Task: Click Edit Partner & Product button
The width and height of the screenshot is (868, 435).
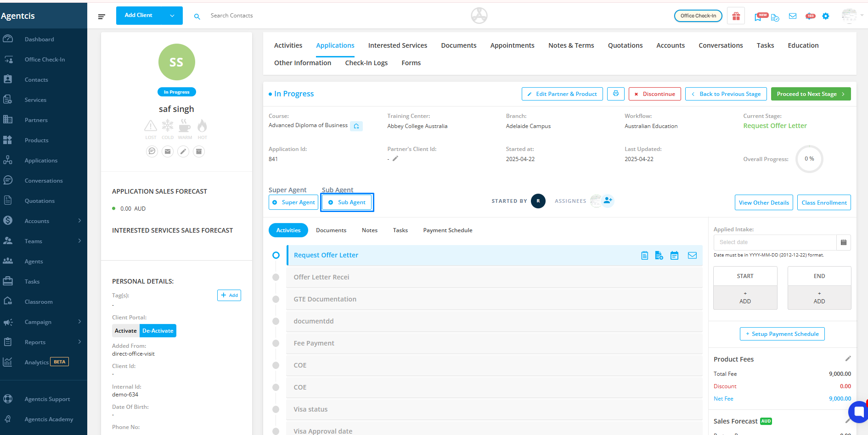Action: [562, 94]
